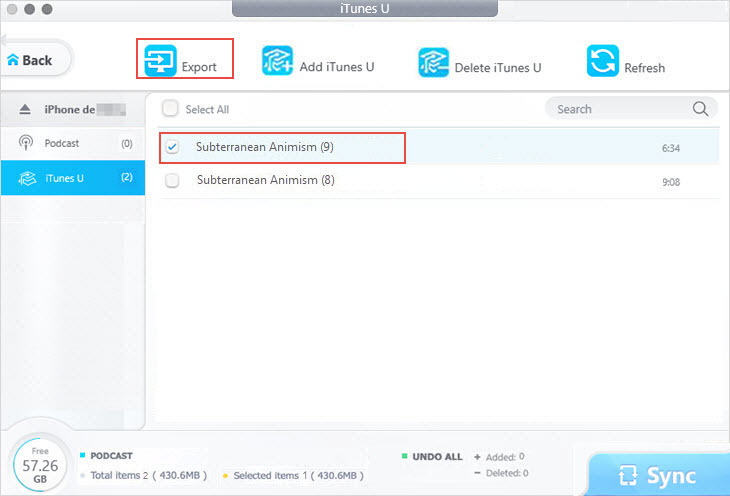Click the Refresh label
730x496 pixels.
644,68
